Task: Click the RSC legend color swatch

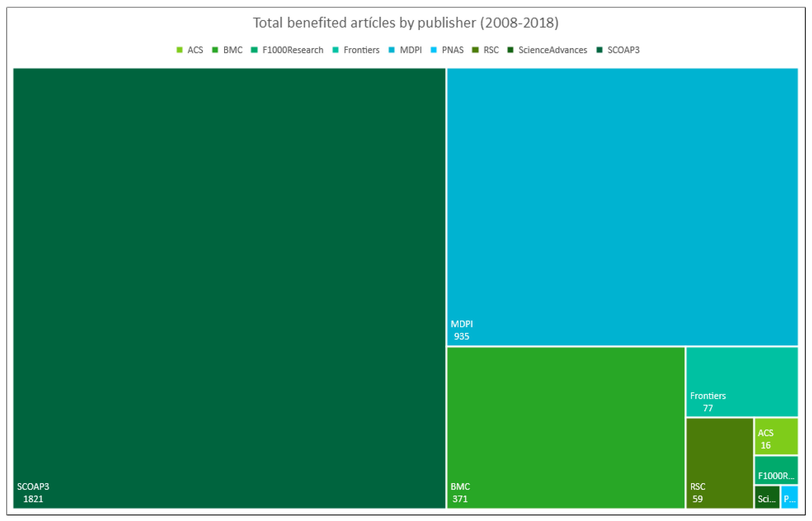Action: click(475, 50)
